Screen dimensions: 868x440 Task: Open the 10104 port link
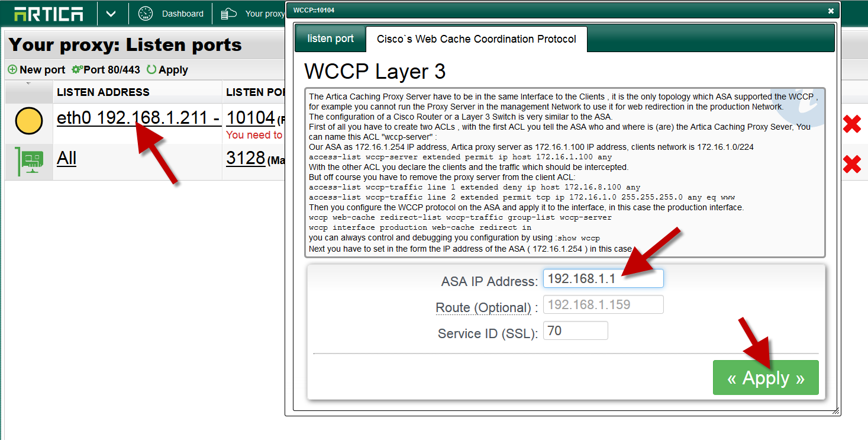pyautogui.click(x=251, y=118)
